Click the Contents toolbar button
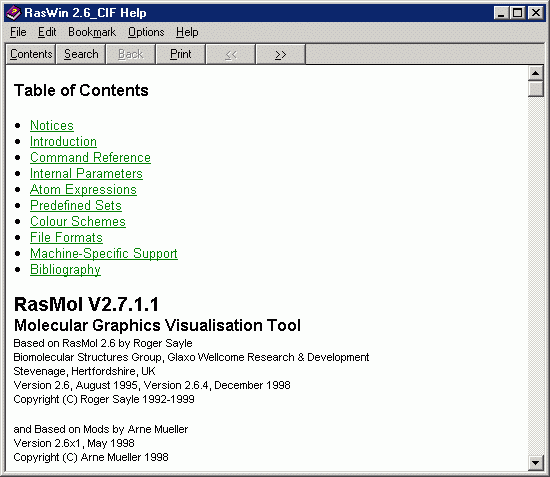 31,54
